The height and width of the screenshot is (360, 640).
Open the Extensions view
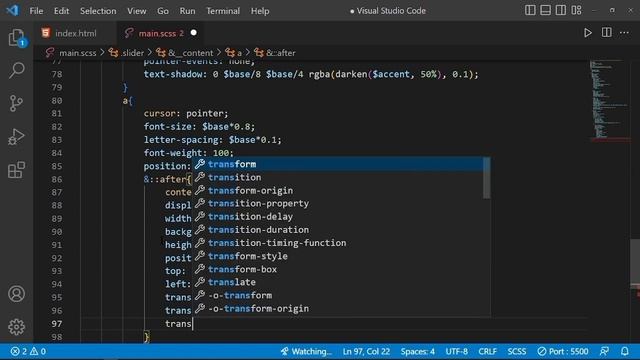tap(17, 170)
